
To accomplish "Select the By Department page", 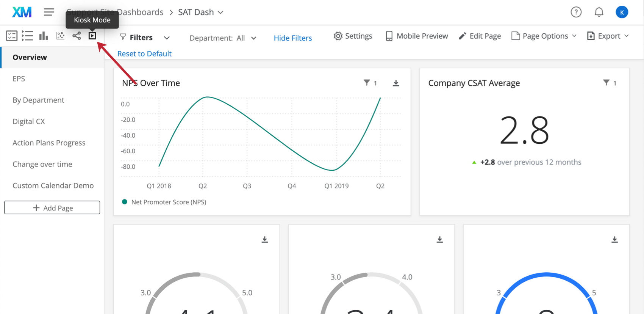I will coord(38,100).
